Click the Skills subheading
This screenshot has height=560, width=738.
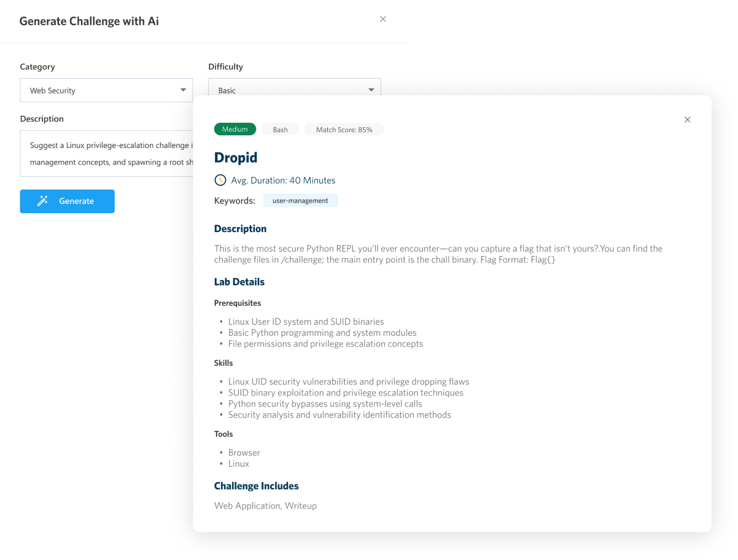223,363
